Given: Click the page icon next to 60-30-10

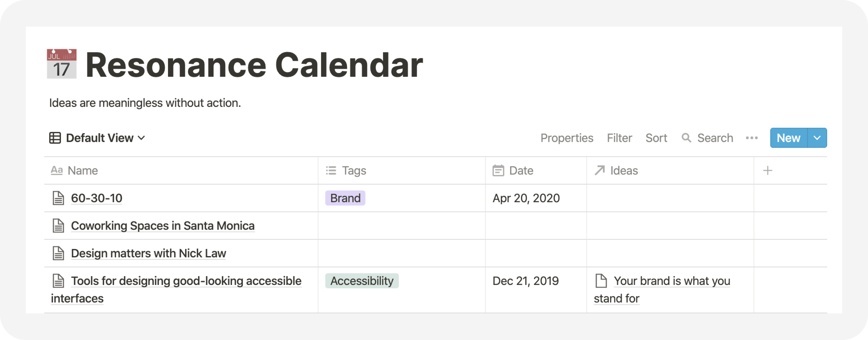Looking at the screenshot, I should pyautogui.click(x=58, y=198).
